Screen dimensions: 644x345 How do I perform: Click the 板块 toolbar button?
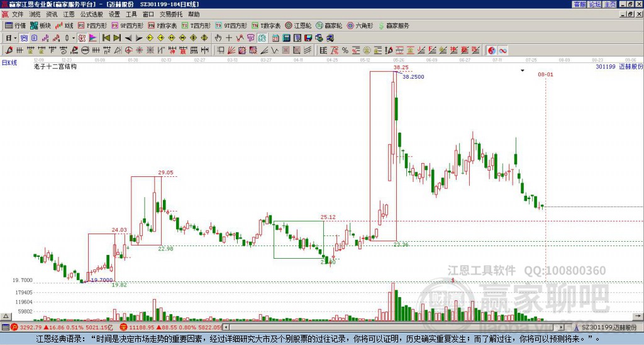40,25
